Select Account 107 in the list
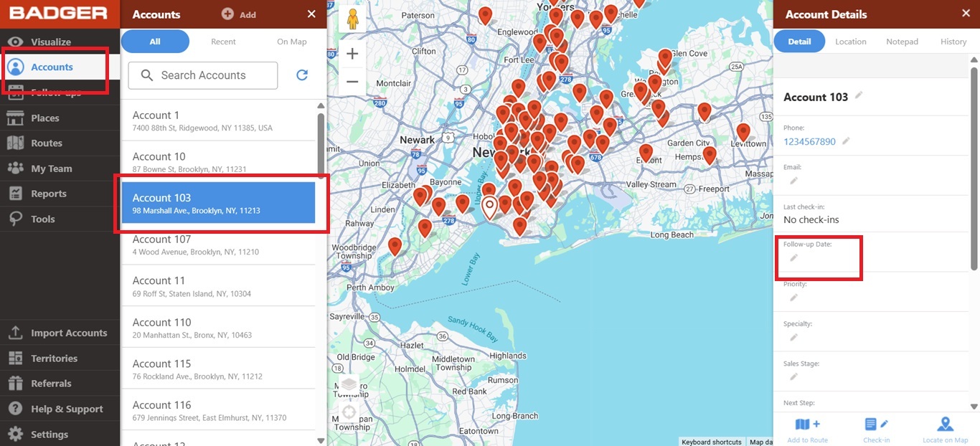Image resolution: width=980 pixels, height=446 pixels. (218, 245)
